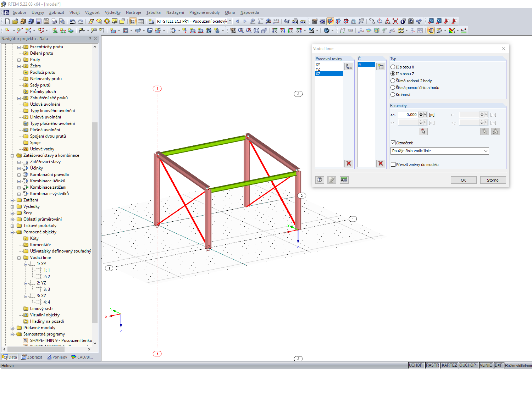
Task: Open the Nástroje menu
Action: 133,12
